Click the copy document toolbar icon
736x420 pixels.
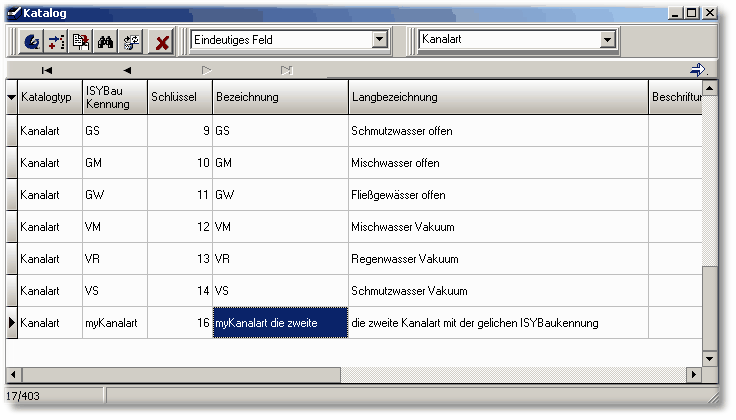(x=81, y=42)
